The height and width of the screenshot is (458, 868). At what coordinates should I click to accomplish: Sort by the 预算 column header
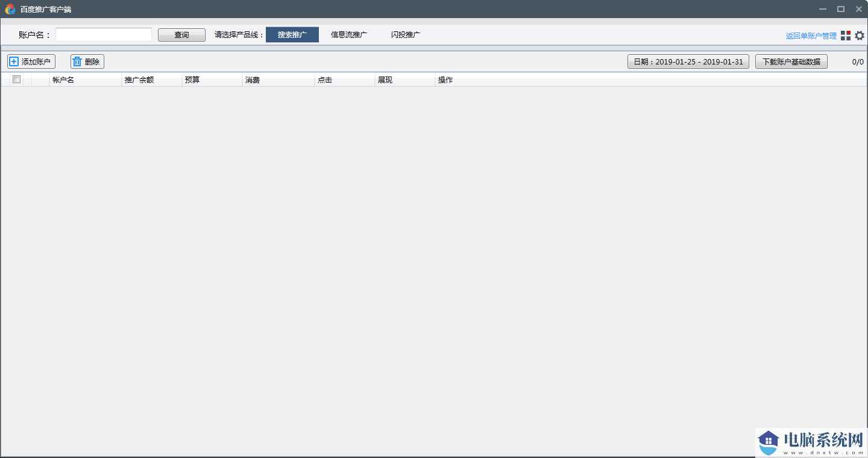coord(212,80)
